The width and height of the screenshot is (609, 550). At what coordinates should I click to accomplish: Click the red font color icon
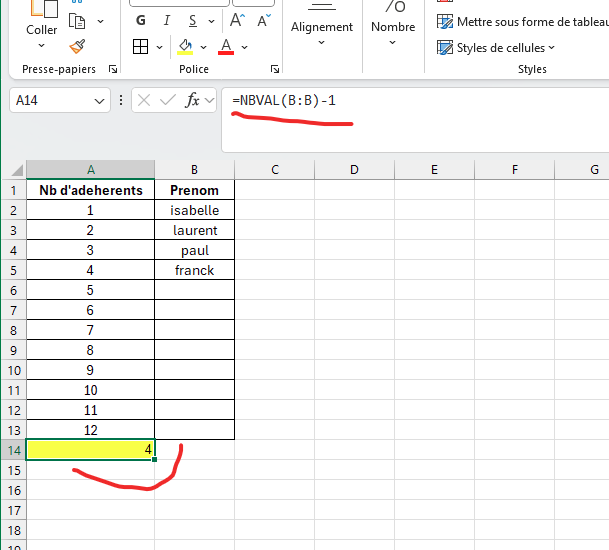[x=226, y=46]
